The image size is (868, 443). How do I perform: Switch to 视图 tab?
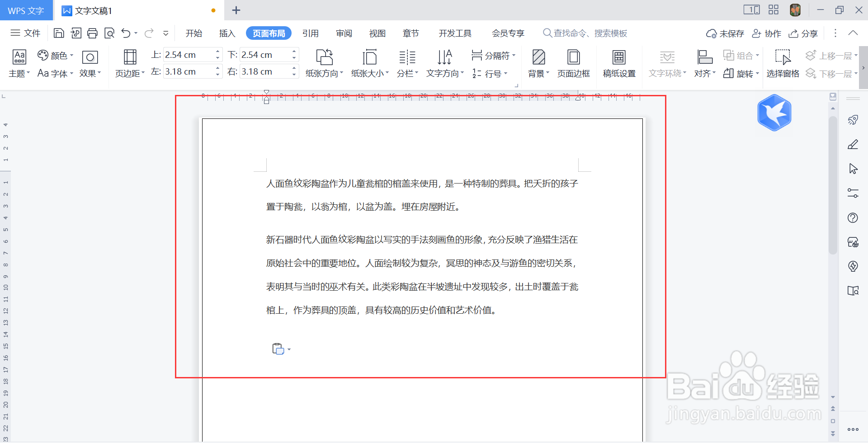pos(377,33)
